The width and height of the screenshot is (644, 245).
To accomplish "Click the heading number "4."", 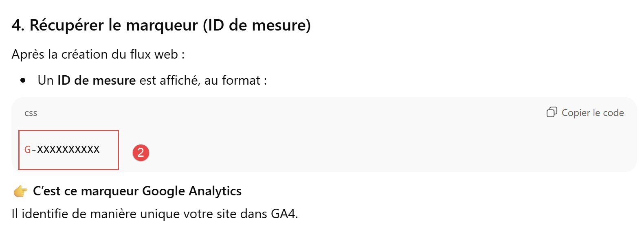I will [x=18, y=25].
